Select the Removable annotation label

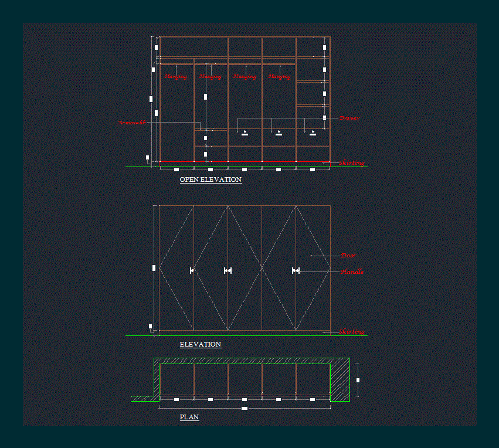click(x=132, y=123)
